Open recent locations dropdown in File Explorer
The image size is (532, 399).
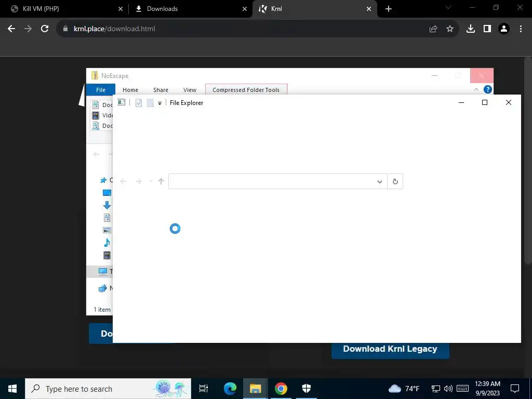click(x=151, y=181)
